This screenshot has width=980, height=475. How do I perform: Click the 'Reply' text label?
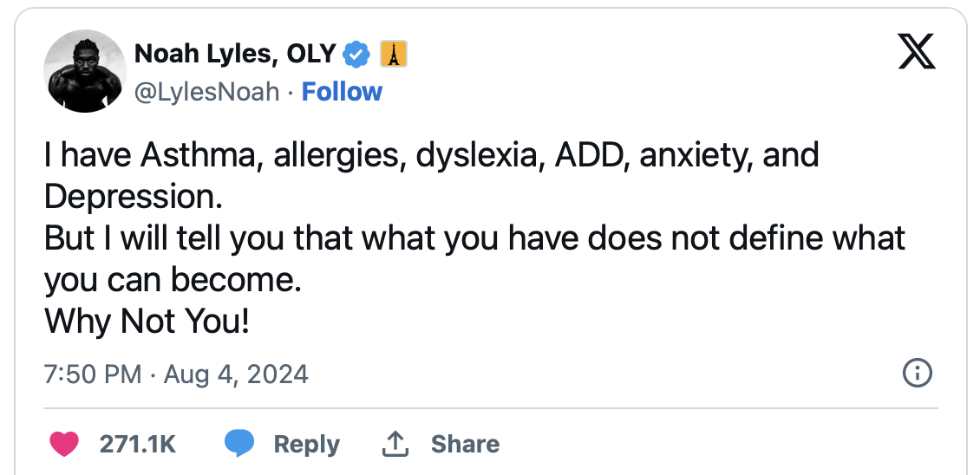click(306, 444)
